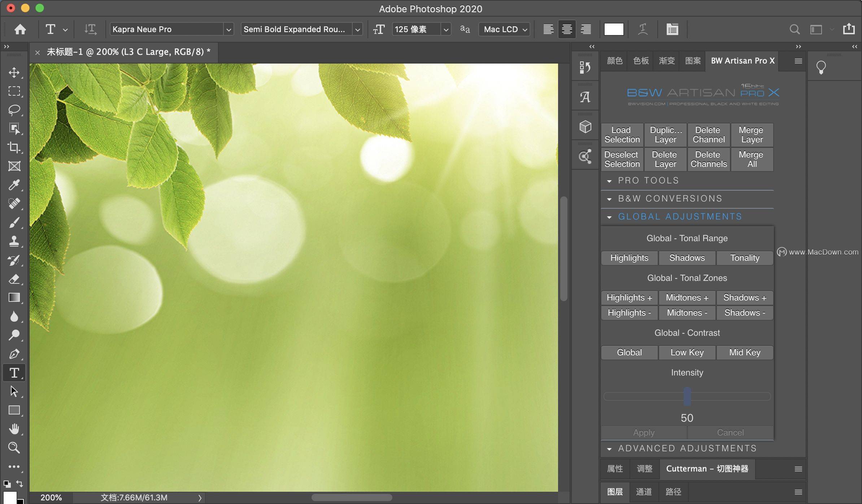Screen dimensions: 862x504
Task: Go to the Home screen
Action: click(x=20, y=29)
